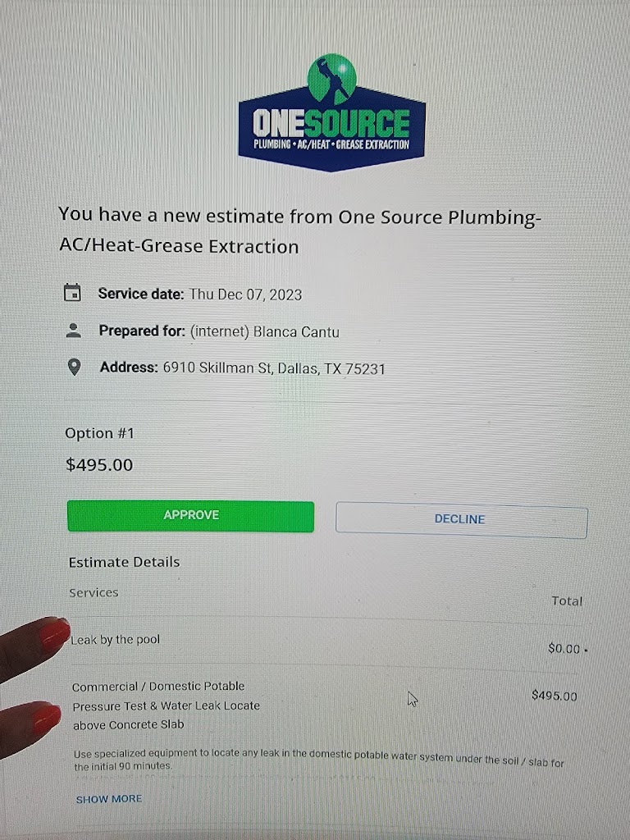This screenshot has height=840, width=630.
Task: Click the map pin icon beside Address
Action: click(74, 367)
